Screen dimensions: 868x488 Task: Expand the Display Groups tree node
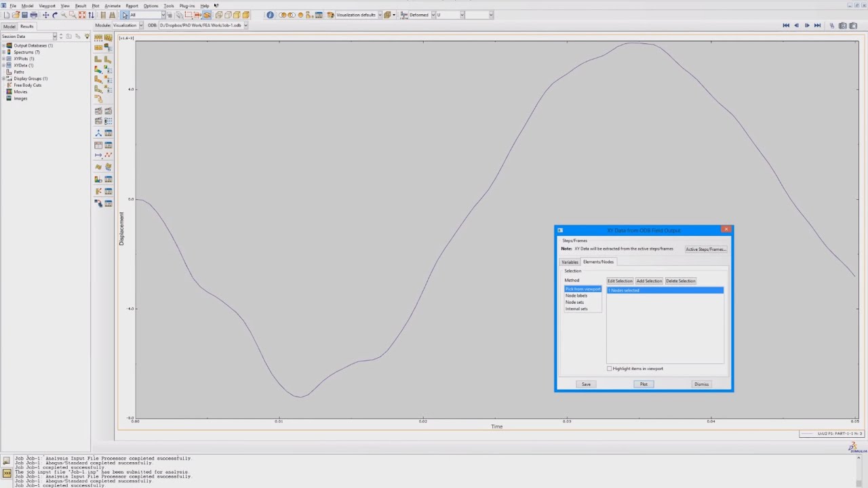coord(3,79)
